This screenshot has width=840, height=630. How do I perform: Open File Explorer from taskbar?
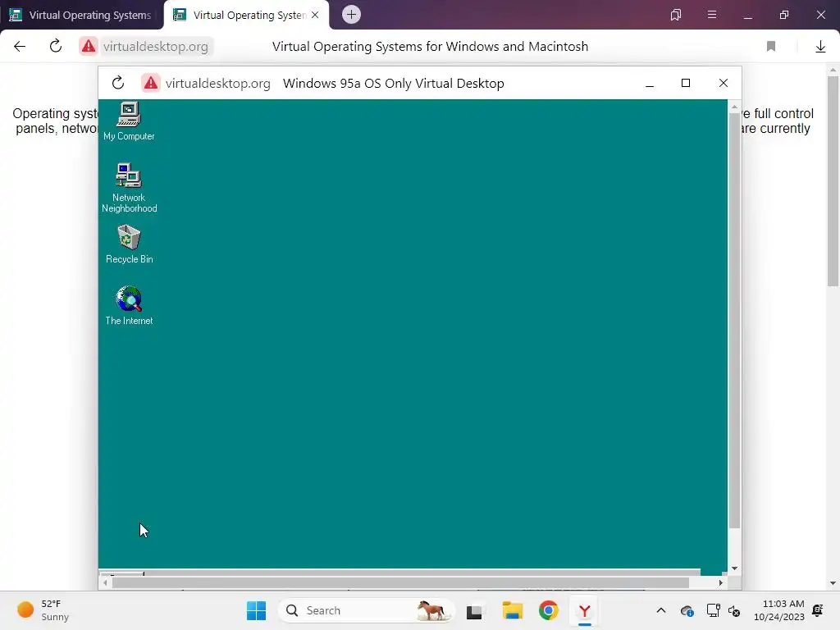(x=512, y=610)
